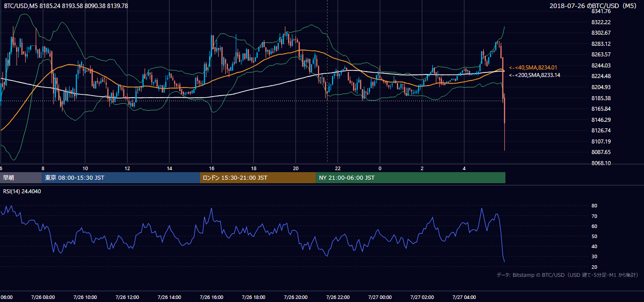
Task: Click RSI scale level 50
Action: click(594, 236)
